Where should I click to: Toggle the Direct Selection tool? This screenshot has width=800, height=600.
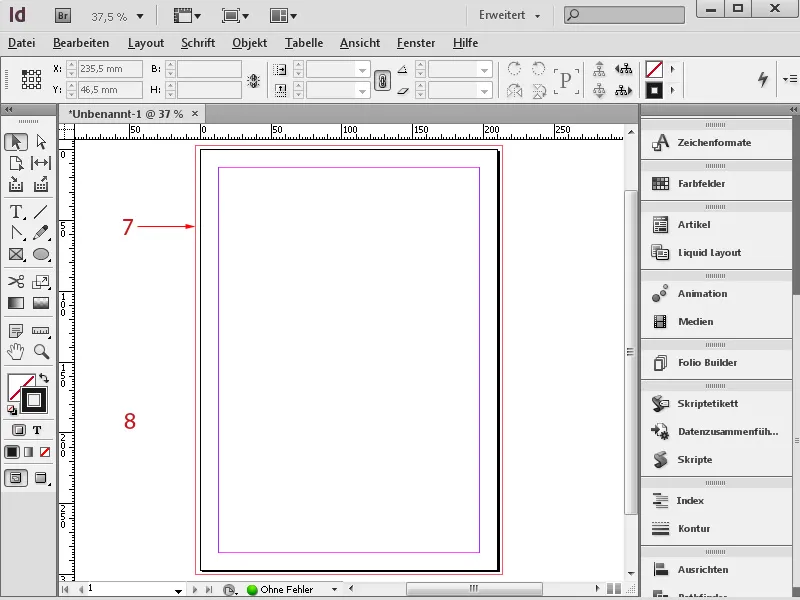pyautogui.click(x=41, y=142)
